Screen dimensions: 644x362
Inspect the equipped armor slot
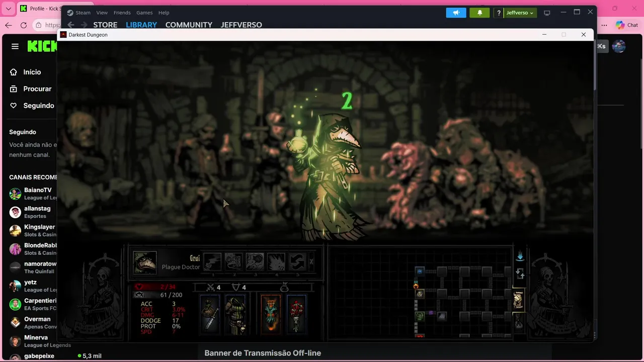(x=235, y=314)
